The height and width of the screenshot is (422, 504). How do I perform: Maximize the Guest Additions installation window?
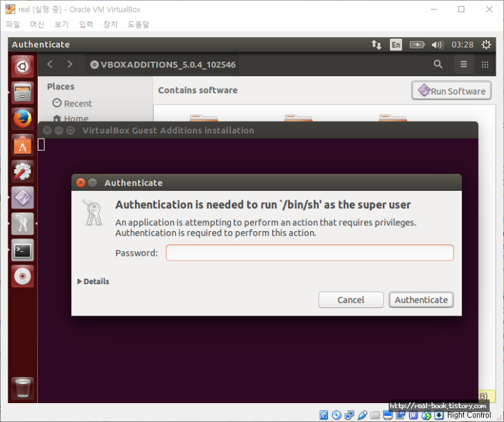pyautogui.click(x=71, y=130)
